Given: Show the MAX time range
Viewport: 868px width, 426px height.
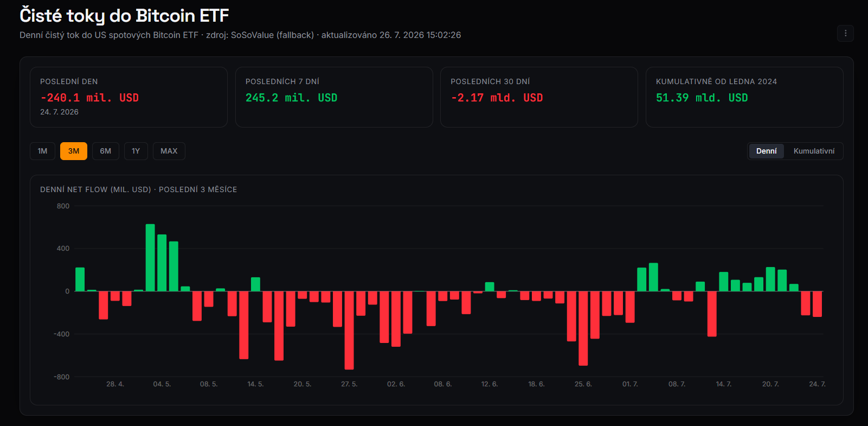Looking at the screenshot, I should tap(169, 151).
